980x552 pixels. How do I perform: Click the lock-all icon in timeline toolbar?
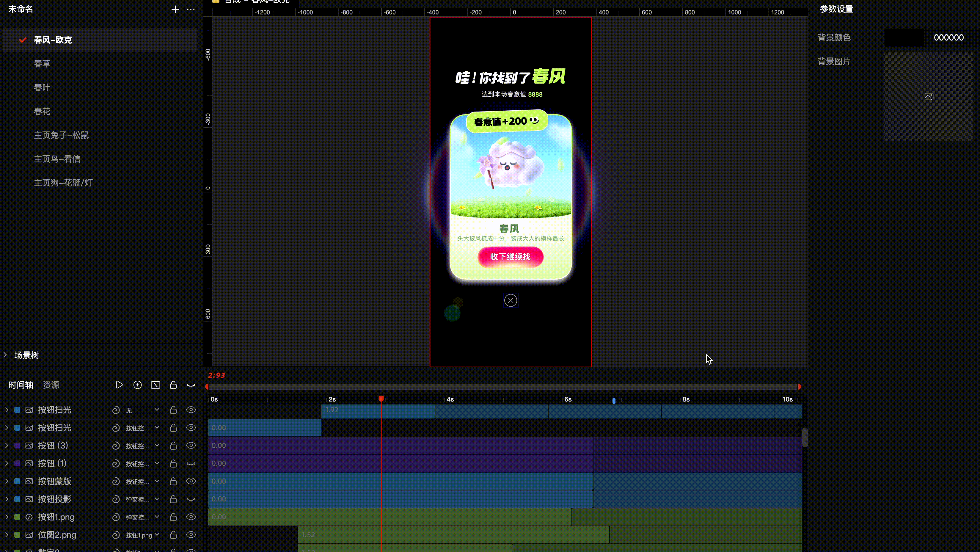coord(173,385)
